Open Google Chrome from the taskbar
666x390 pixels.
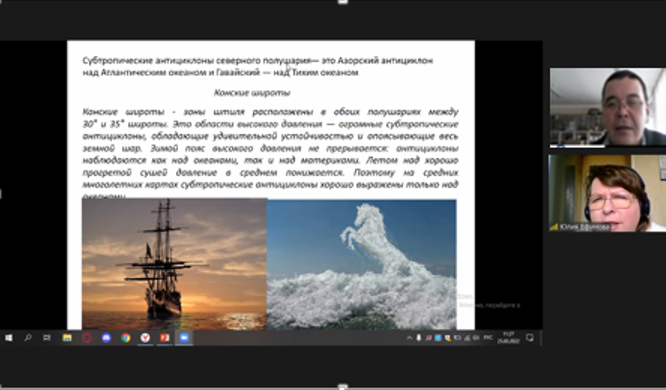tap(126, 338)
